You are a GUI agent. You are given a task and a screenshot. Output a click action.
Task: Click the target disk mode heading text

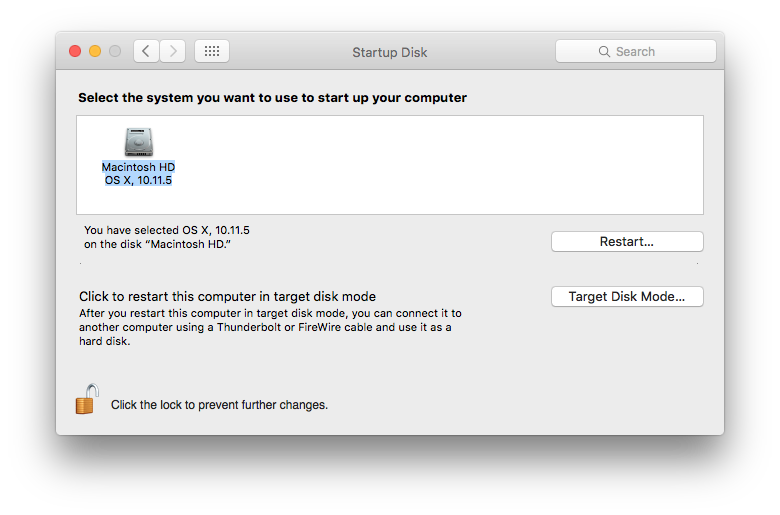click(x=227, y=297)
